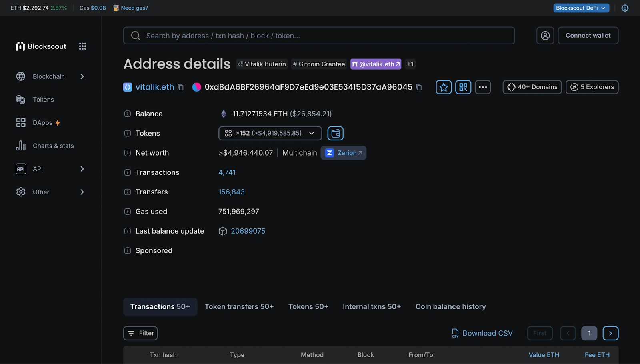Image resolution: width=640 pixels, height=364 pixels.
Task: Click the Blockscout logo
Action: click(41, 46)
